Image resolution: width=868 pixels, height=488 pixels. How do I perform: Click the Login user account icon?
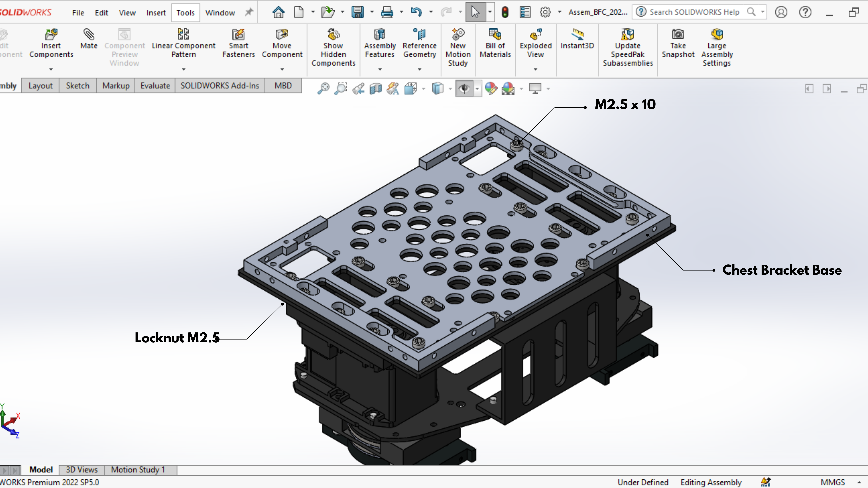(781, 12)
